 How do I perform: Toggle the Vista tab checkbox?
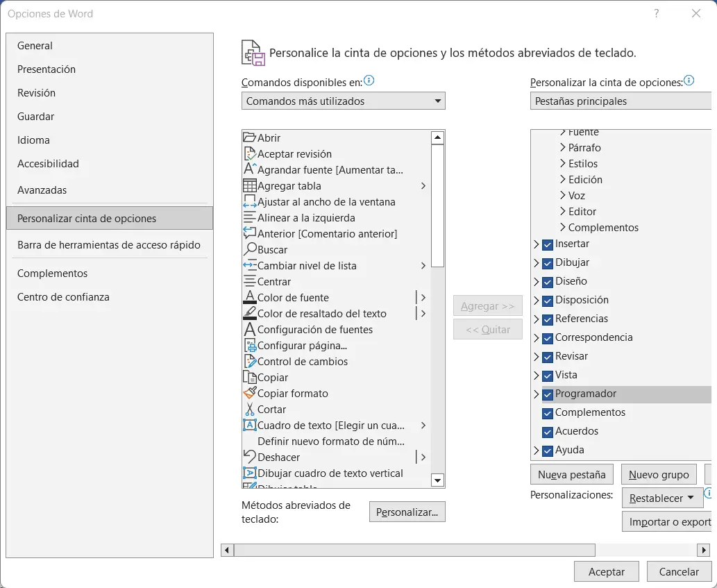(548, 376)
